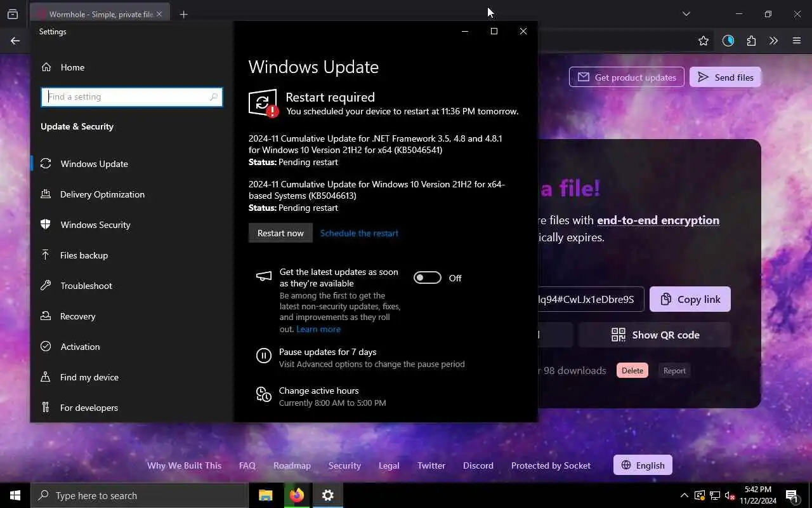Click the blue circular extension icon in toolbar
The image size is (812, 508).
[728, 41]
